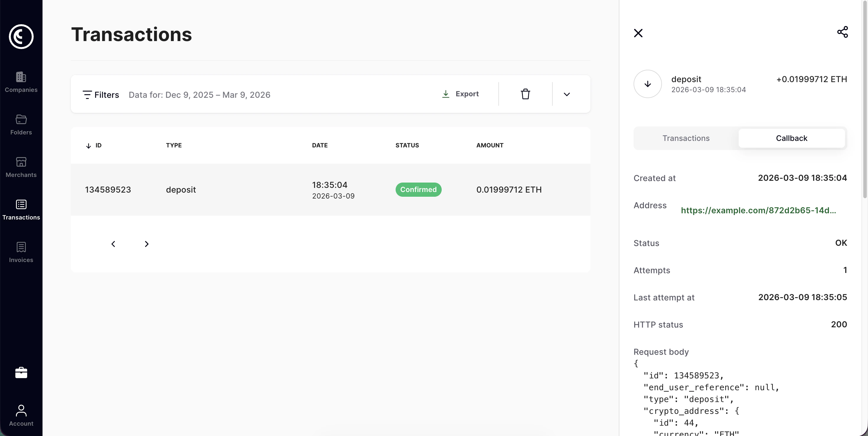Screen dimensions: 868x436
Task: Click the logo at top of sidebar
Action: (x=21, y=36)
